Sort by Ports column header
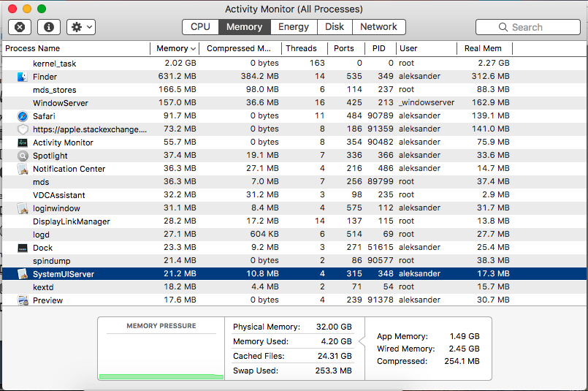This screenshot has width=588, height=391. [x=345, y=48]
